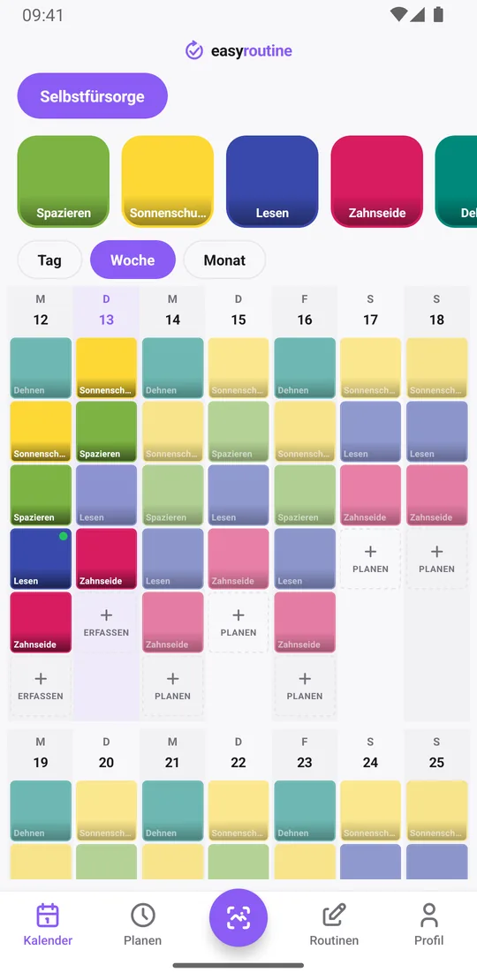Tap the plus ERFASSEN tile under Tuesday 13
This screenshot has width=477, height=980.
point(106,622)
